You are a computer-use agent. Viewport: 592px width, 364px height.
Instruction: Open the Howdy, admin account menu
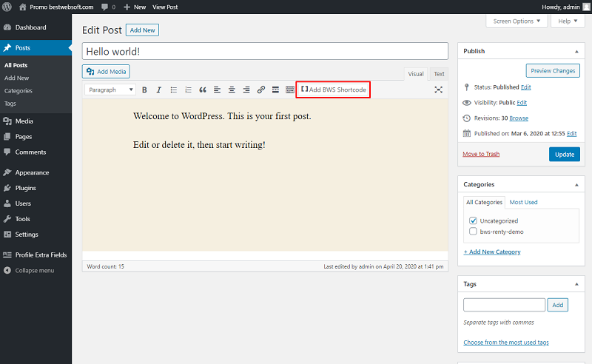[565, 7]
